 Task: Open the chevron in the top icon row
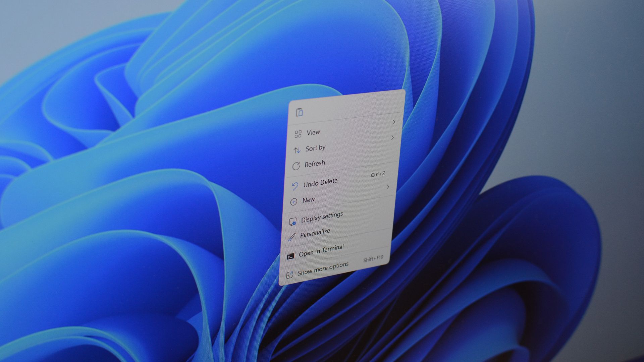click(x=394, y=123)
